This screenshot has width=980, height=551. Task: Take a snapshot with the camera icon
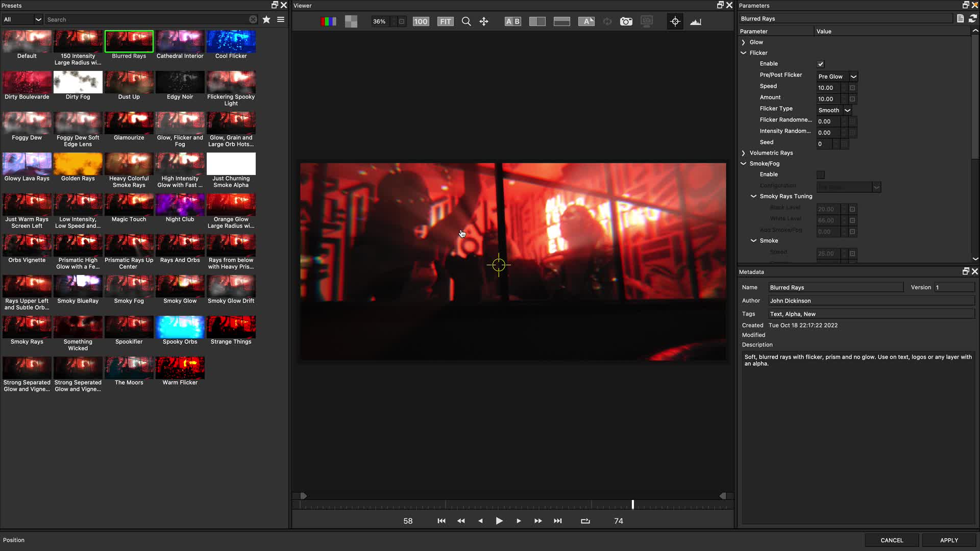tap(626, 21)
